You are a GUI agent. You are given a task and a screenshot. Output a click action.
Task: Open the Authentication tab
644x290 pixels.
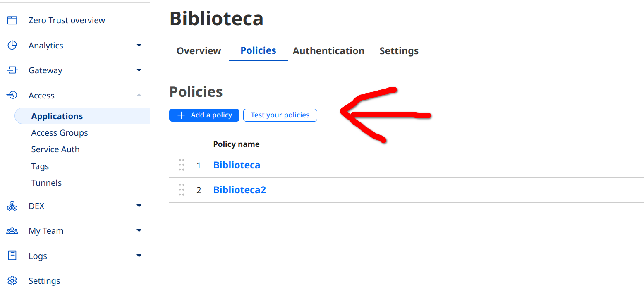click(x=328, y=51)
